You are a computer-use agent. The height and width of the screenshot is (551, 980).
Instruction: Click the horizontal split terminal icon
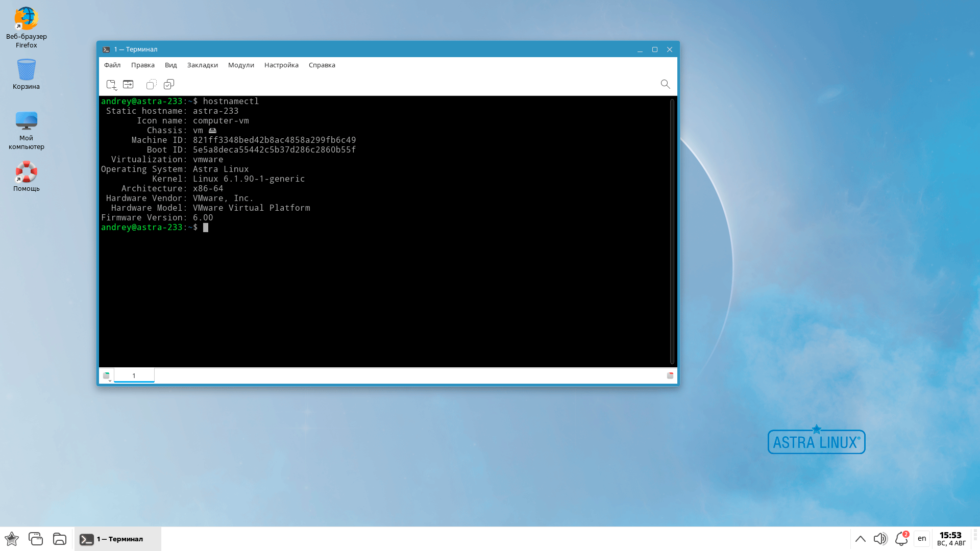click(128, 84)
